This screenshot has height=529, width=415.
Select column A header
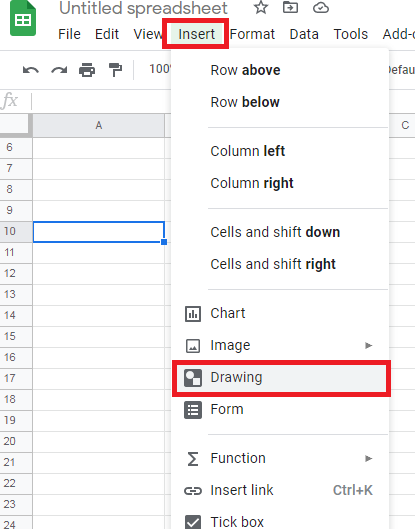99,126
